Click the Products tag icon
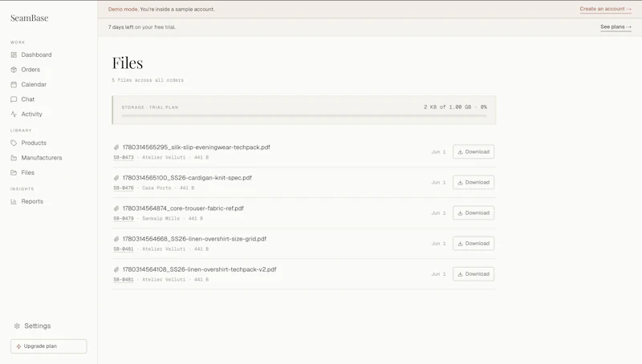 pos(14,143)
